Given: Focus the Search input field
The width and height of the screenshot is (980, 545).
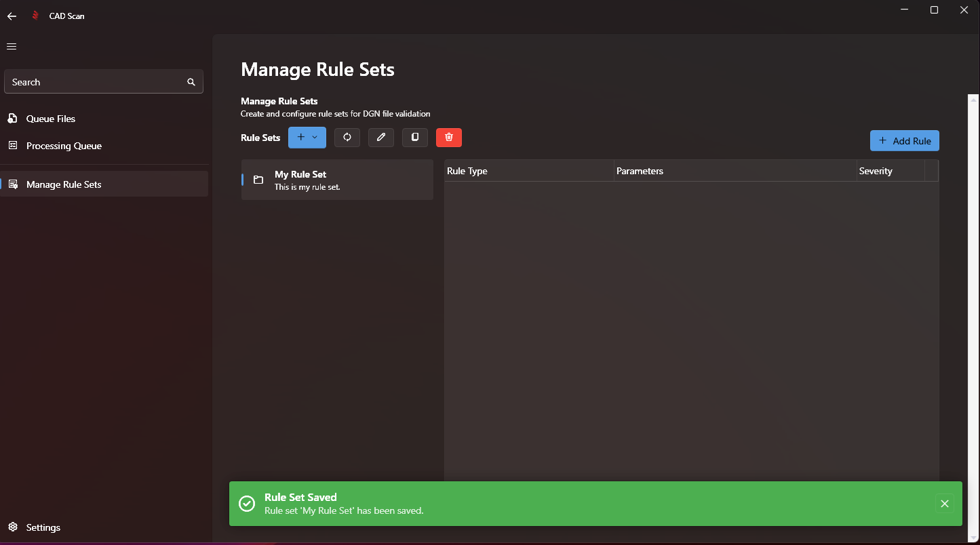Looking at the screenshot, I should [x=95, y=82].
